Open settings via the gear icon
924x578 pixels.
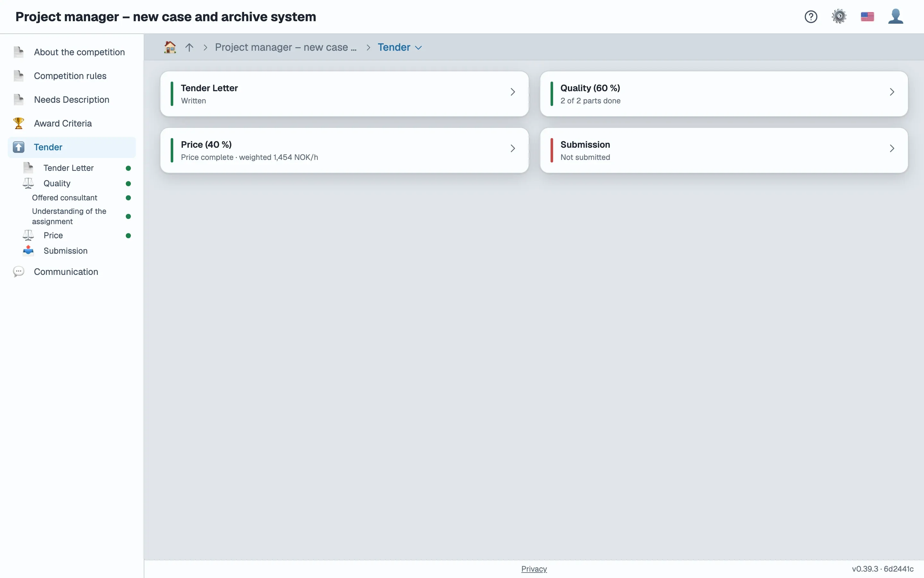click(x=839, y=17)
